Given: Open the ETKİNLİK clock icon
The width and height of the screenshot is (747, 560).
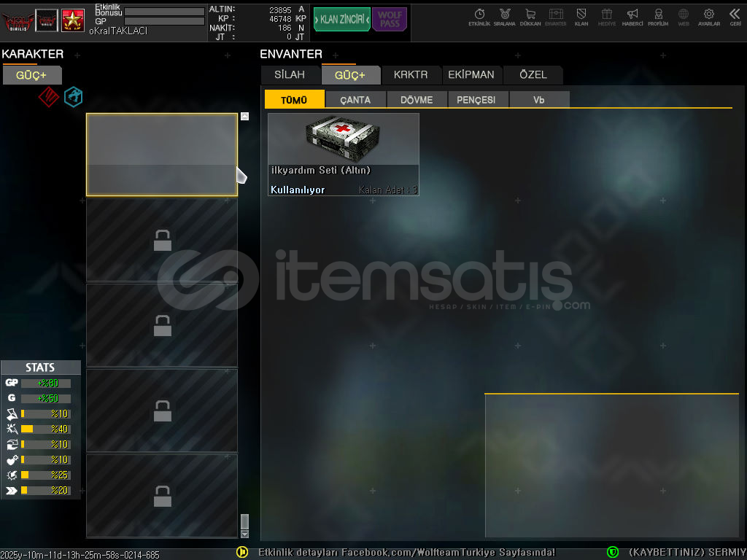Looking at the screenshot, I should 479,17.
